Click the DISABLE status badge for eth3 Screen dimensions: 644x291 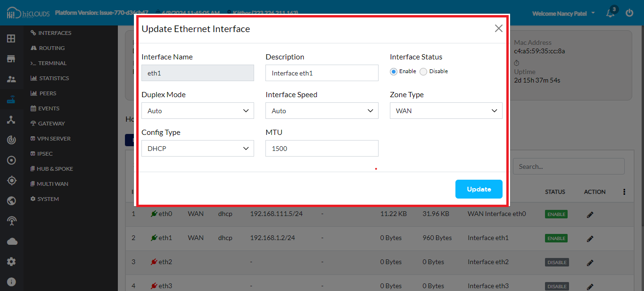coord(557,286)
